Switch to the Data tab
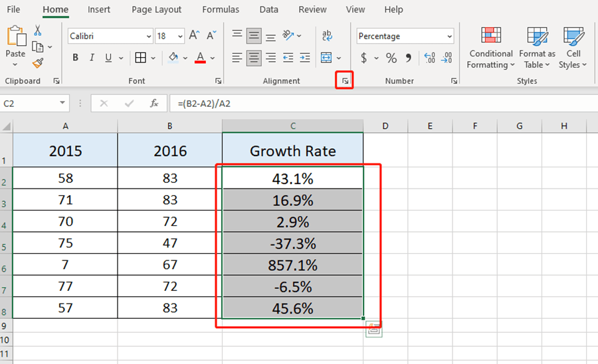This screenshot has height=364, width=598. point(268,9)
